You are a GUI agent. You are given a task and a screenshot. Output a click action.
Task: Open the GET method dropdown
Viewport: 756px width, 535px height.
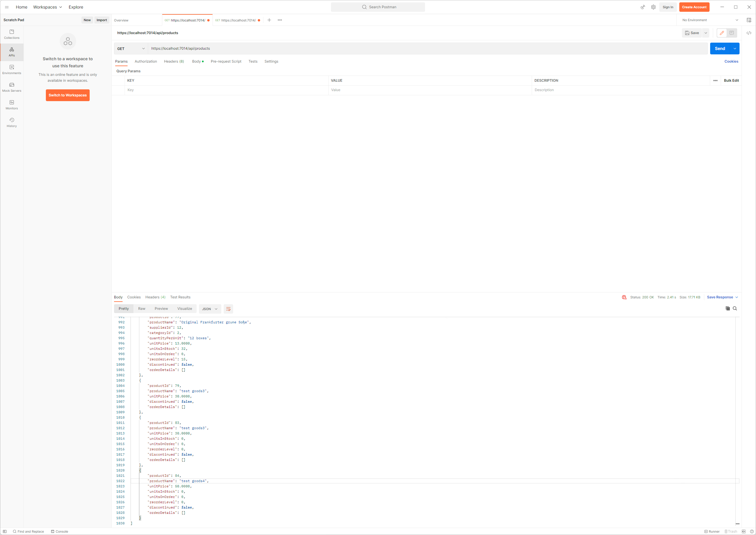(x=131, y=49)
